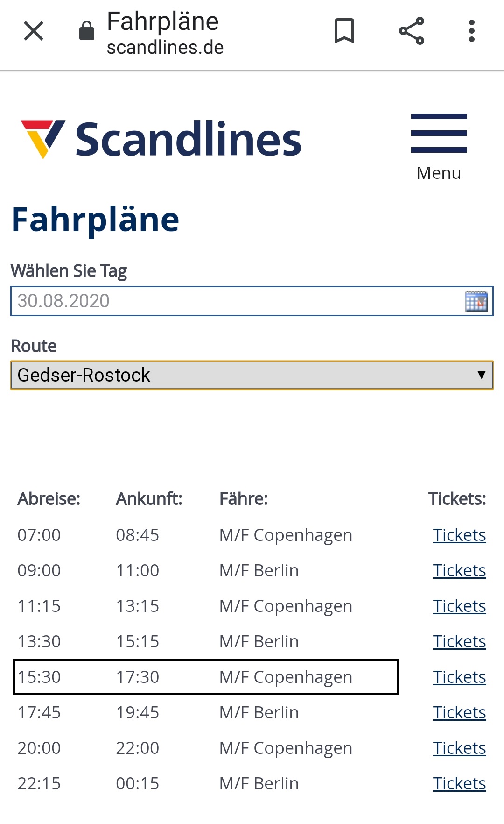Open Tickets link for 11:15 departure
This screenshot has height=824, width=504.
click(x=459, y=606)
